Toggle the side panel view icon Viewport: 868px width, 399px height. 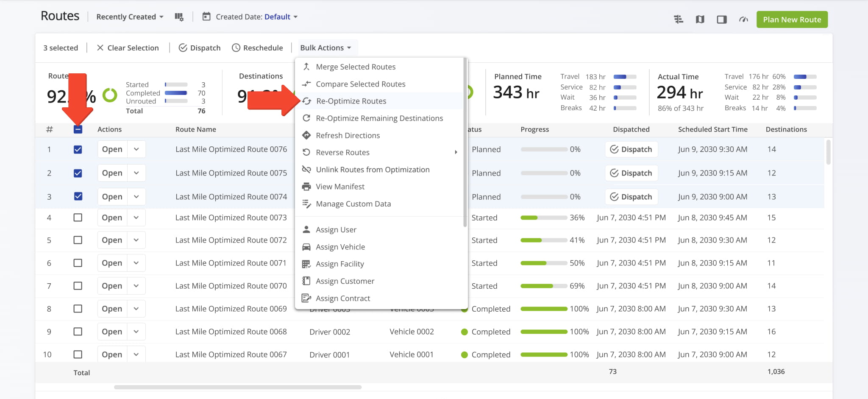[722, 20]
